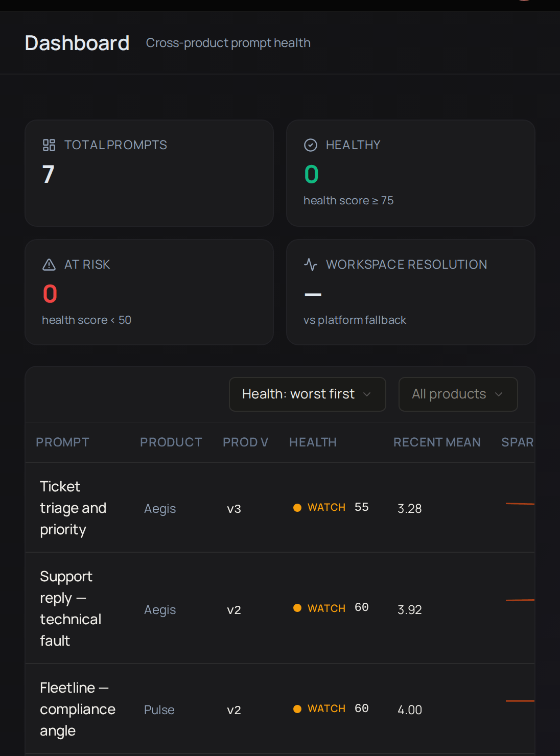This screenshot has width=560, height=756.
Task: Click health score 55
Action: (x=362, y=507)
